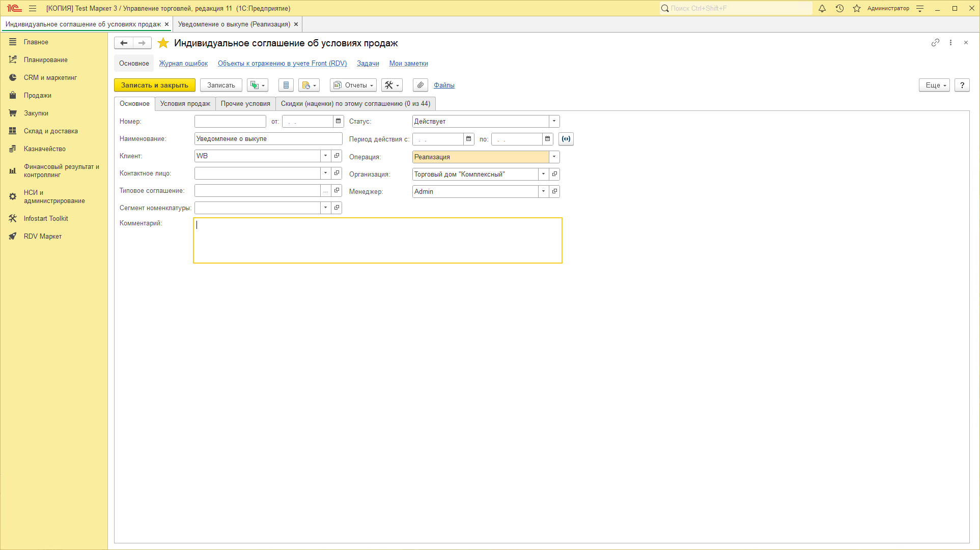Click the document list toolbar icon
The height and width of the screenshot is (550, 980).
[x=286, y=85]
